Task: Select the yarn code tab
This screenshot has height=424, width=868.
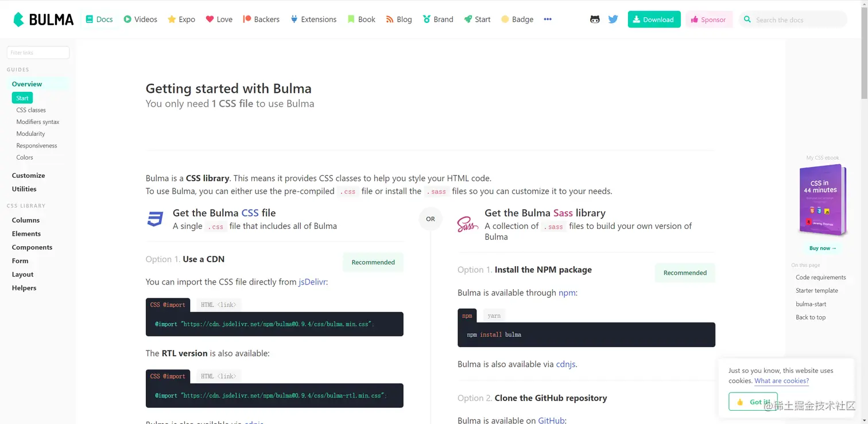Action: 494,316
